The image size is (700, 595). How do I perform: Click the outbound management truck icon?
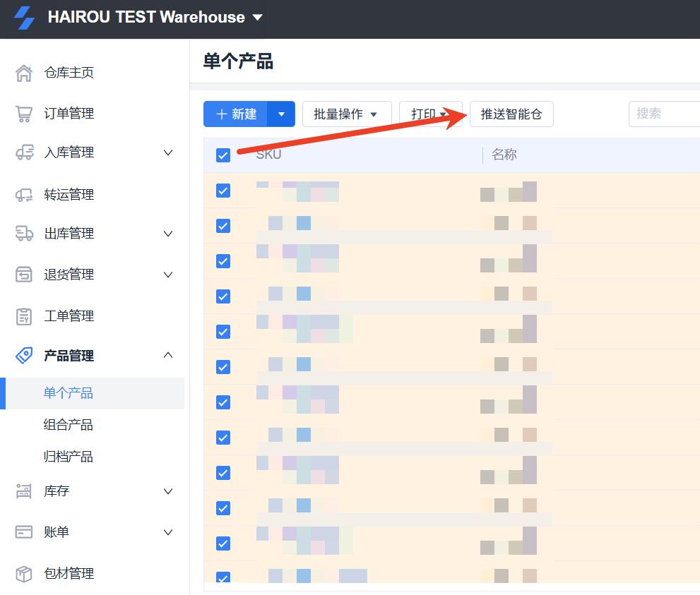(x=24, y=234)
